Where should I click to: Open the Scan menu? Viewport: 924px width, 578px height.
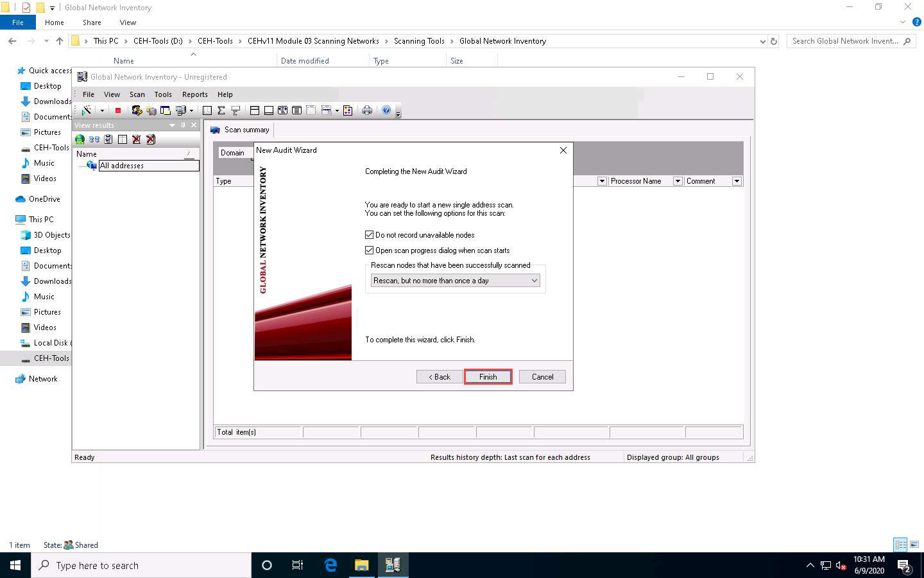[x=137, y=94]
